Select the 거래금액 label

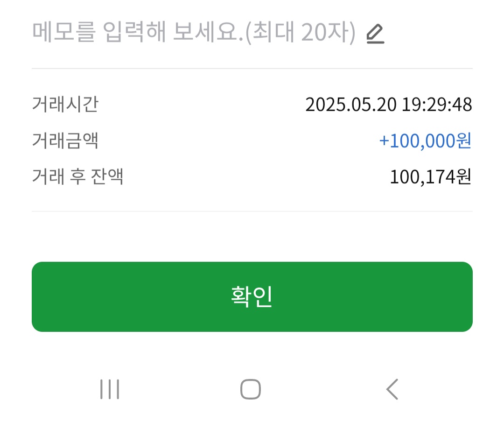click(65, 140)
